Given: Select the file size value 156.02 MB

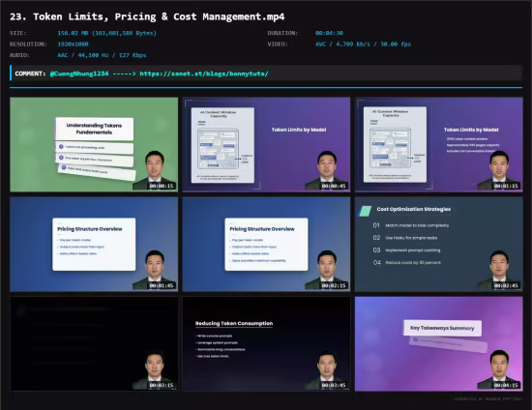Looking at the screenshot, I should [x=106, y=33].
